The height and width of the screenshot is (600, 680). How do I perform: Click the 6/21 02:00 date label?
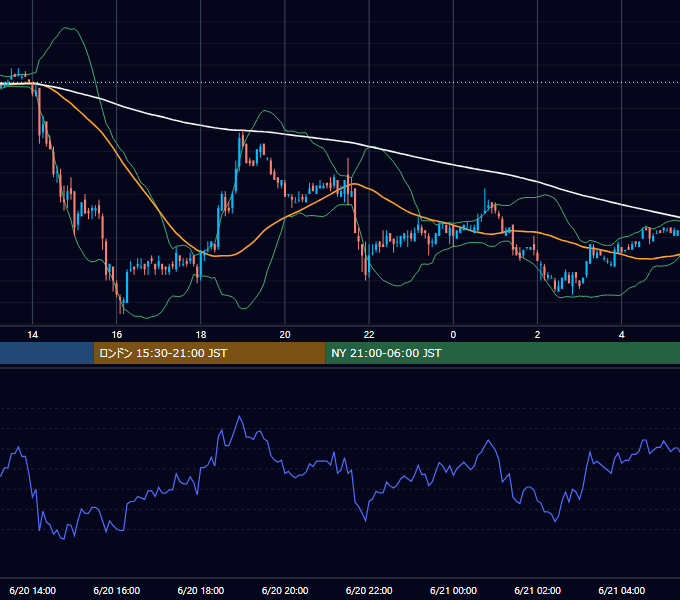point(537,590)
